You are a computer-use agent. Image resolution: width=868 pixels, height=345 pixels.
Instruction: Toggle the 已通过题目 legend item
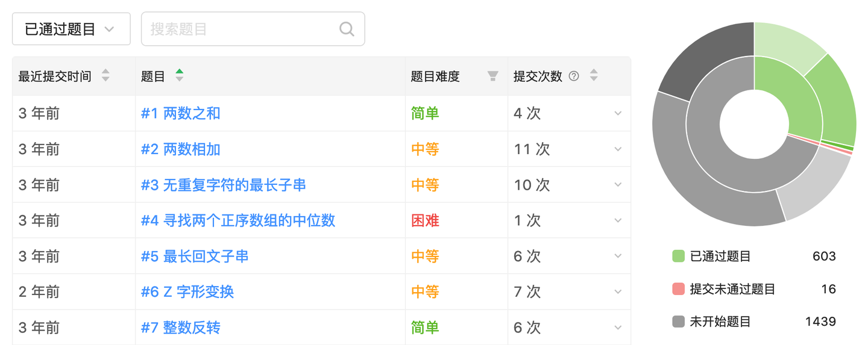coord(712,256)
